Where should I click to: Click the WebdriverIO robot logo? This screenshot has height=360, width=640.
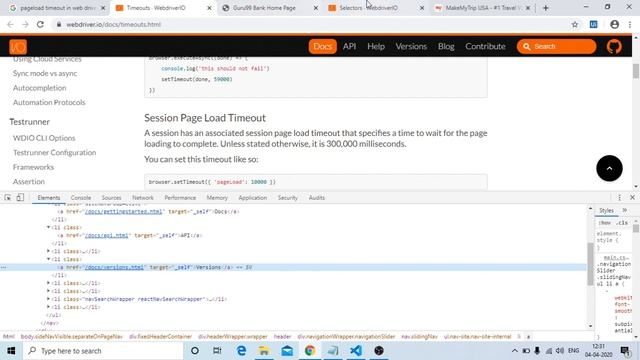(x=18, y=47)
